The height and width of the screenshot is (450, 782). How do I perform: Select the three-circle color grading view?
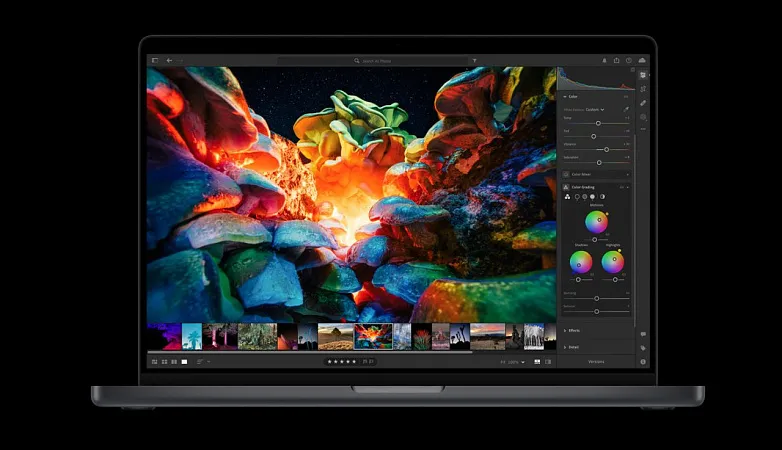pos(566,197)
